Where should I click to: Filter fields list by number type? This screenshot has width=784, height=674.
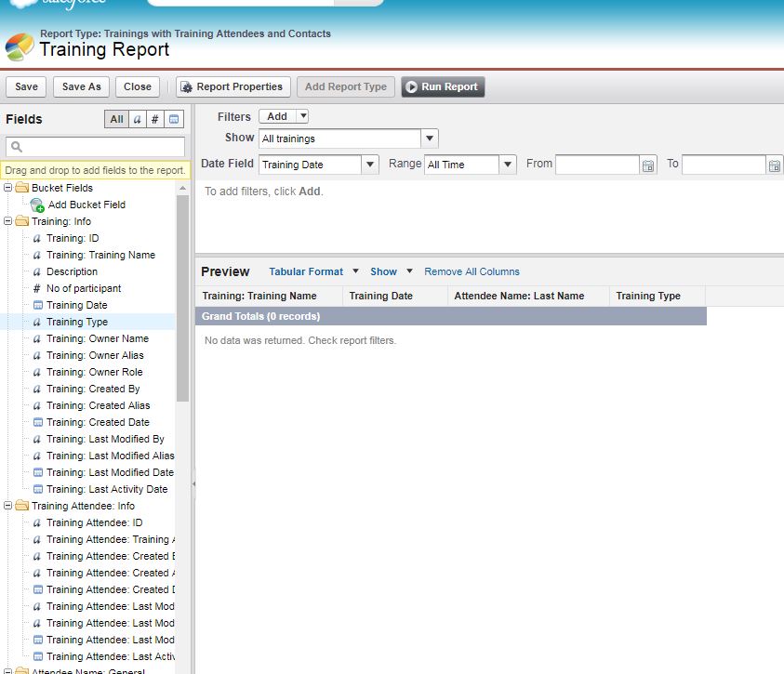coord(155,119)
